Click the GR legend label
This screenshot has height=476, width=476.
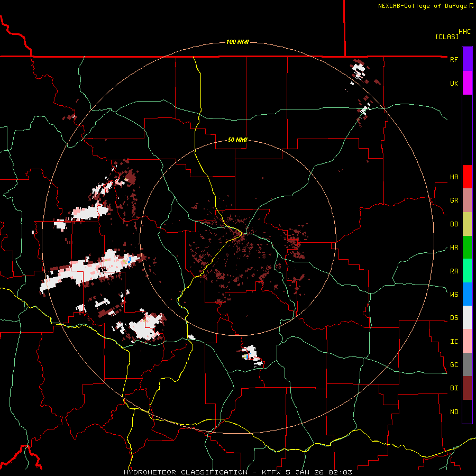pos(454,200)
